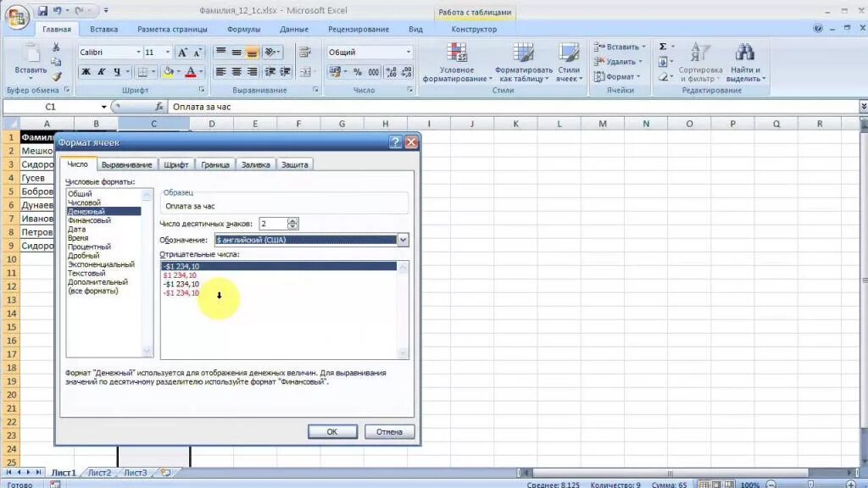Center text horizontally in ribbon

[236, 72]
